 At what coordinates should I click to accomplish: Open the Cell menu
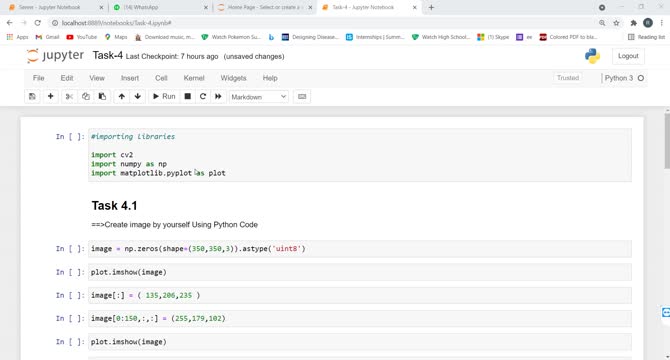click(161, 78)
